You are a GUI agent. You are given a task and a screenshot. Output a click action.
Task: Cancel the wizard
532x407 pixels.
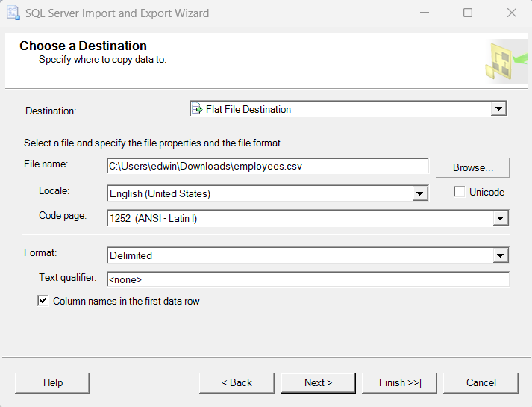click(481, 383)
